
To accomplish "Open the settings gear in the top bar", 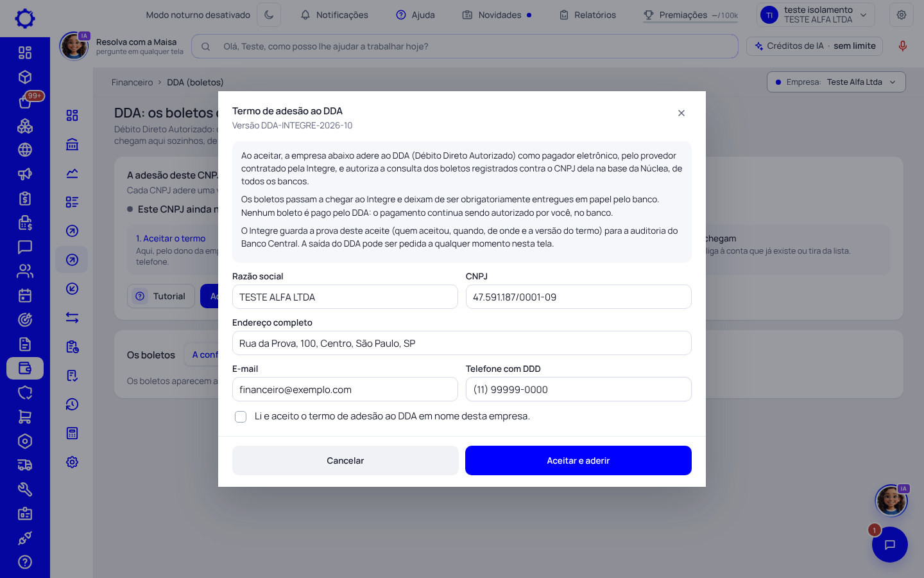I will click(x=902, y=15).
